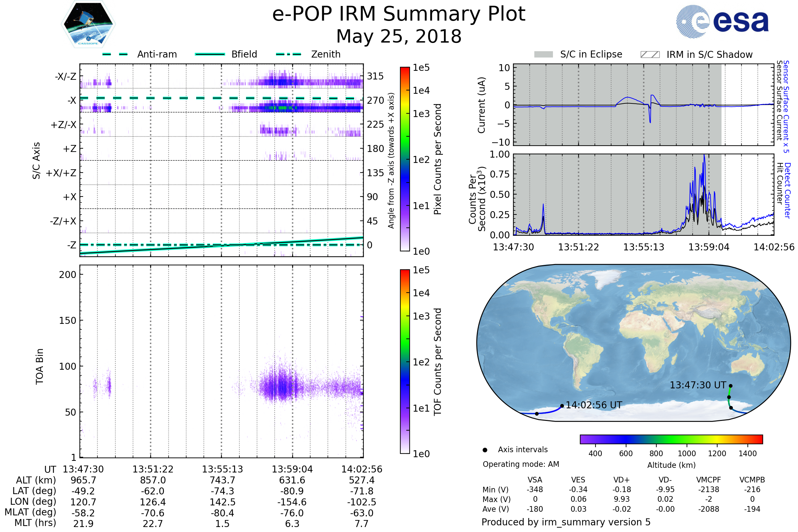Click the VMCPF column header
Viewport: 798px width, 532px height.
[709, 480]
